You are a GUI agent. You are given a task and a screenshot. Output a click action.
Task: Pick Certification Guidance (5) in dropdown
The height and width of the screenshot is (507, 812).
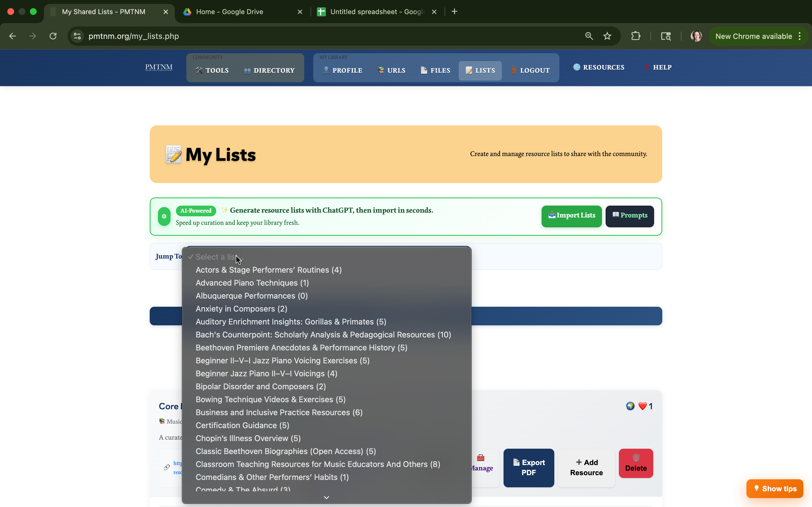pos(242,425)
